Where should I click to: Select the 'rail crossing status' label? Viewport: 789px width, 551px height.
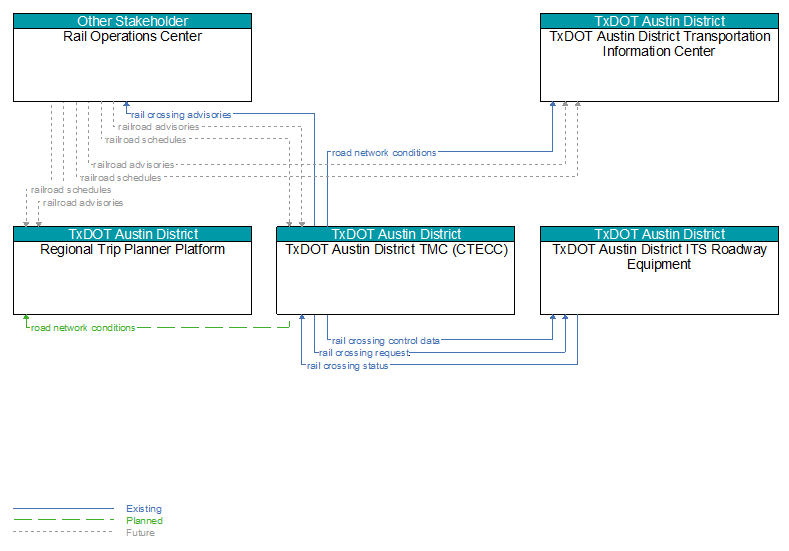pyautogui.click(x=348, y=366)
